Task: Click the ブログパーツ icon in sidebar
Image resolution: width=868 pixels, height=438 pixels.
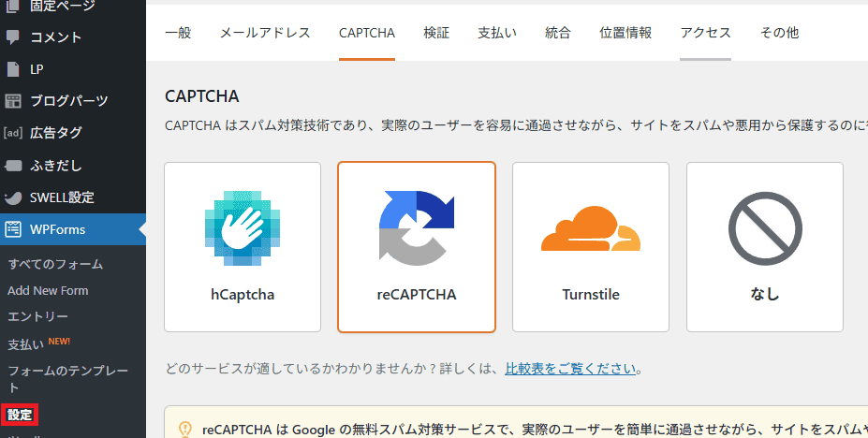Action: 13,101
